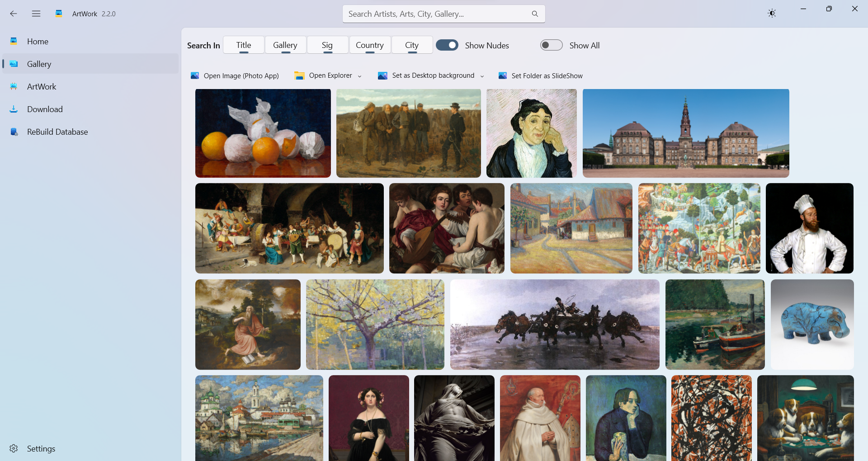Screen dimensions: 868x461
Task: Select the white-robed abbot portrait thumbnail
Action: pyautogui.click(x=540, y=418)
